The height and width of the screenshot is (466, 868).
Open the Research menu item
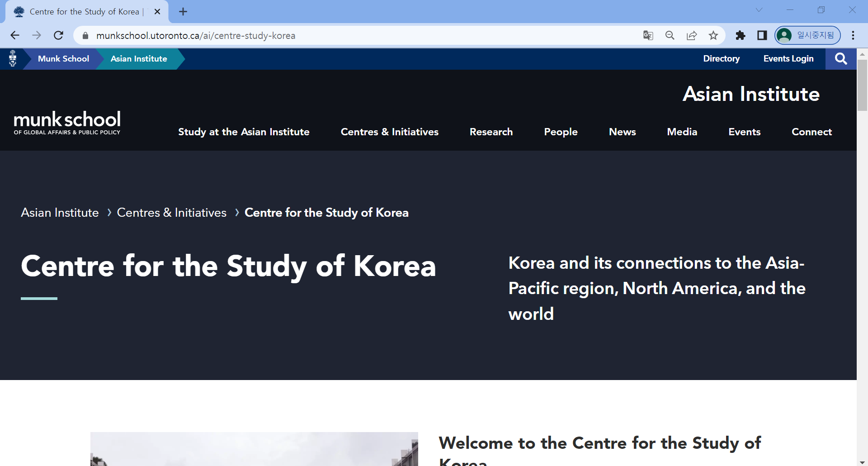click(491, 132)
